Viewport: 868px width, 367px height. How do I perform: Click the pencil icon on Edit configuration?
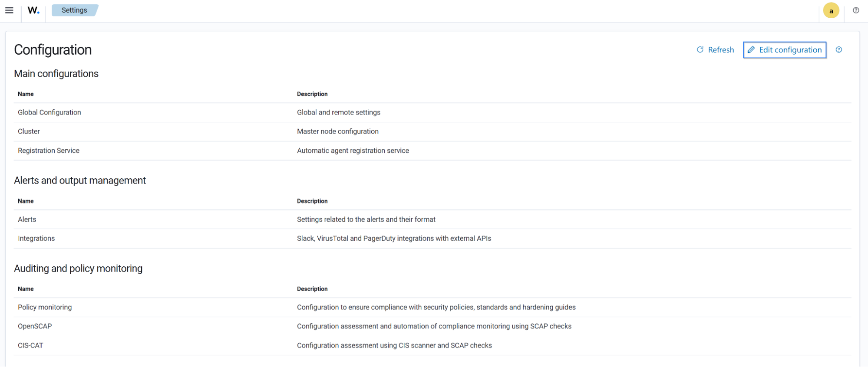[x=752, y=49]
